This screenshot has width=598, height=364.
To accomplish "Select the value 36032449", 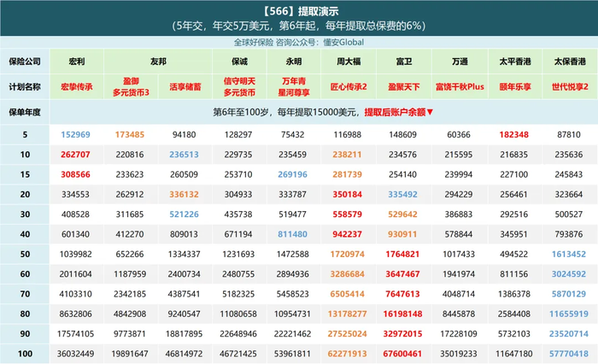I will [75, 354].
